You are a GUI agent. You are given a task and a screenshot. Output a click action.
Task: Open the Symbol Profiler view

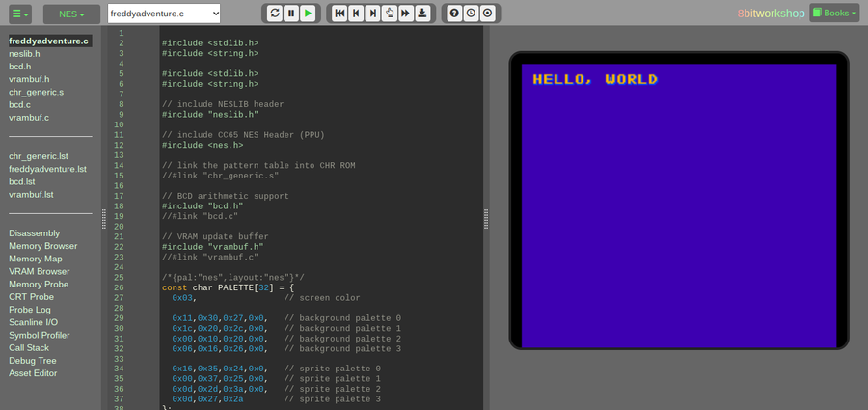coord(40,335)
